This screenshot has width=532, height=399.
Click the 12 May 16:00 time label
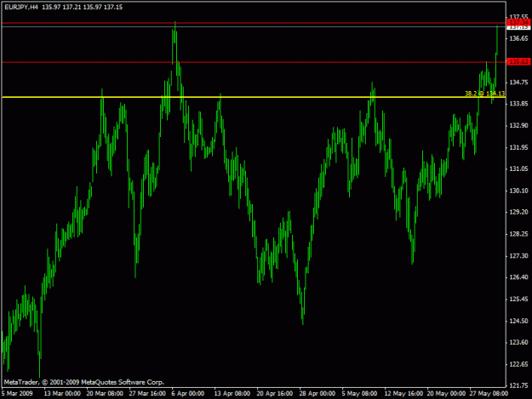pyautogui.click(x=403, y=393)
